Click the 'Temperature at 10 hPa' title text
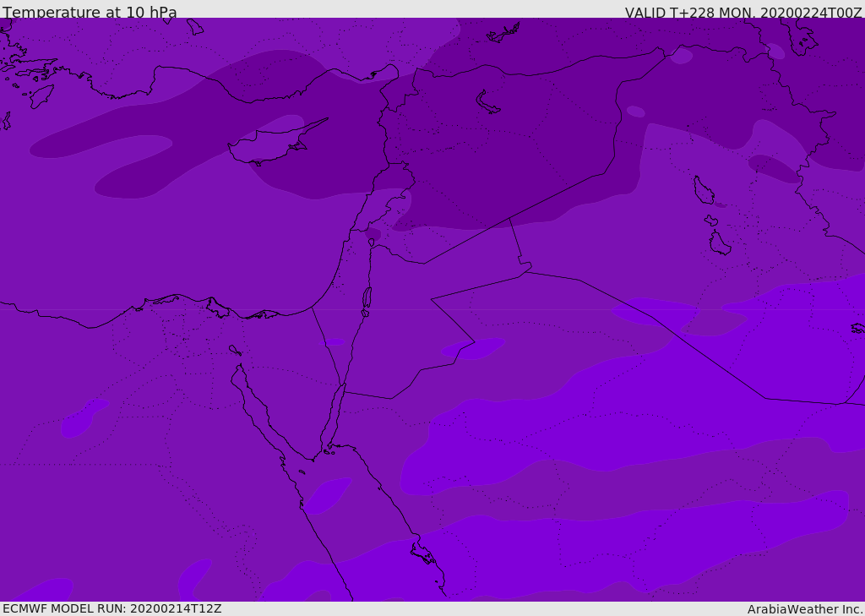 click(x=90, y=12)
